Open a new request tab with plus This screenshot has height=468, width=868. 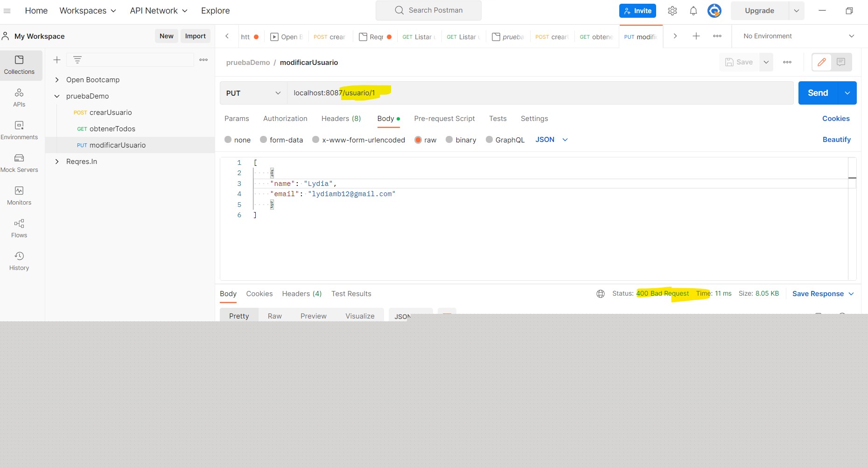pyautogui.click(x=696, y=36)
